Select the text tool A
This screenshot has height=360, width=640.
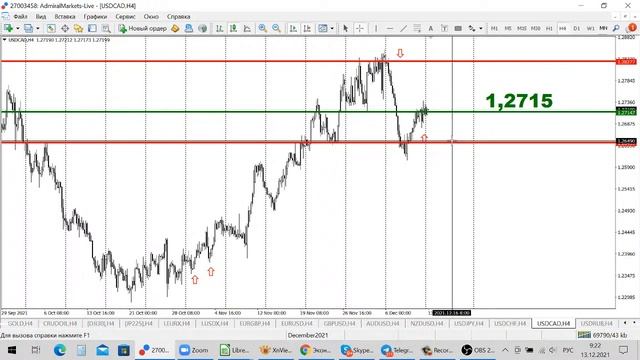click(x=431, y=28)
